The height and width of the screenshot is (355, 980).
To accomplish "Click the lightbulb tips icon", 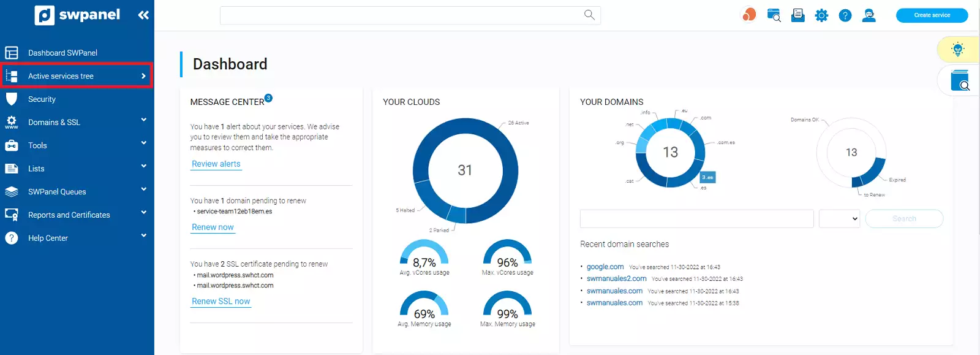I will pyautogui.click(x=958, y=50).
